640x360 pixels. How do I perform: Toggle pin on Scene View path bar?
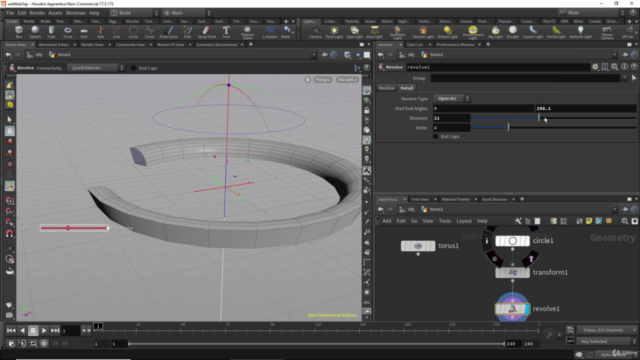click(324, 55)
